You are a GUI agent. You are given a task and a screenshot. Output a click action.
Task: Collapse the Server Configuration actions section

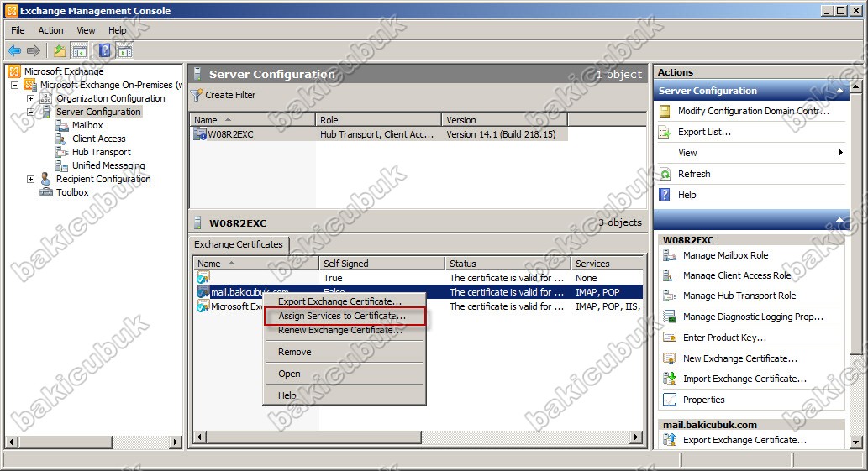pyautogui.click(x=839, y=91)
